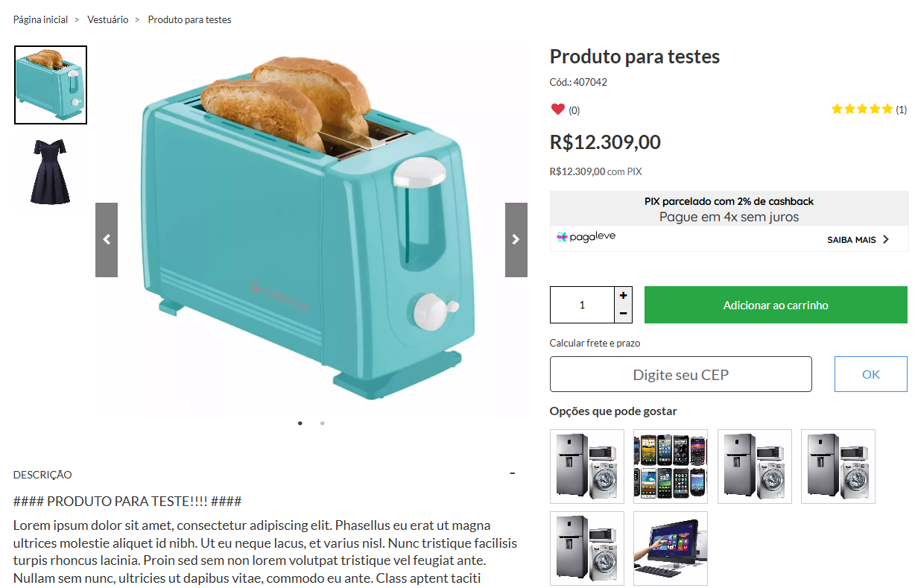Image resolution: width=915 pixels, height=588 pixels.
Task: Focus the Digite seu CEP field
Action: coord(681,374)
